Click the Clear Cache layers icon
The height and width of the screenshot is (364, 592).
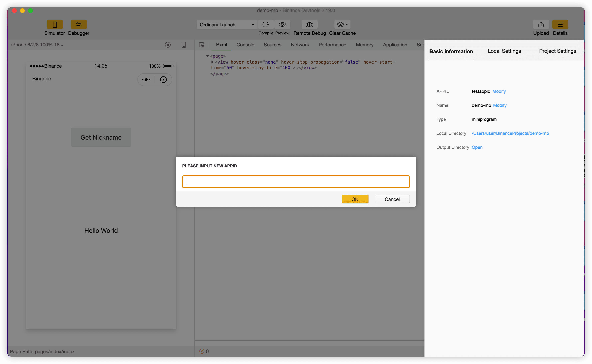coord(340,24)
